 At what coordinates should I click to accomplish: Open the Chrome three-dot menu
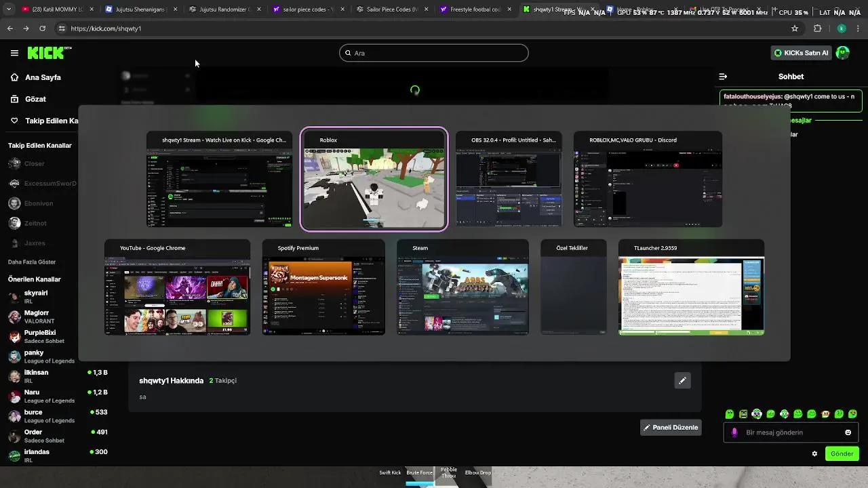[859, 28]
